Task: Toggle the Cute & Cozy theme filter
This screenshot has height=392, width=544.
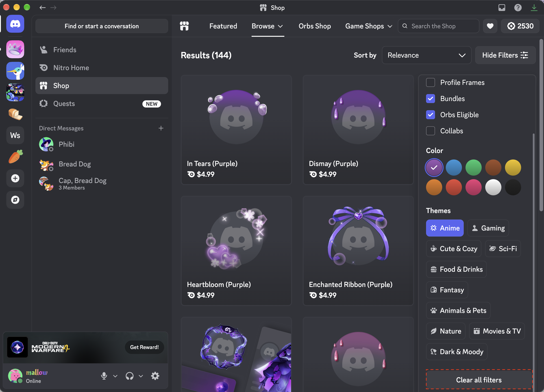Action: point(454,249)
